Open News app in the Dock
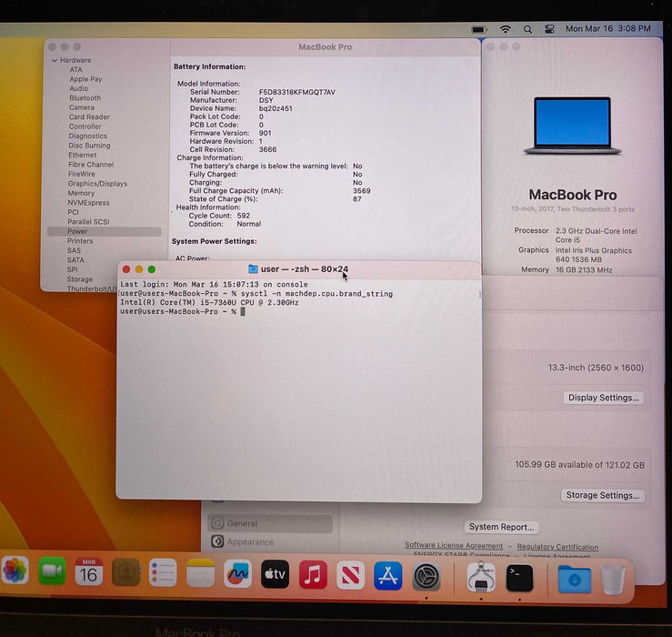 (351, 575)
